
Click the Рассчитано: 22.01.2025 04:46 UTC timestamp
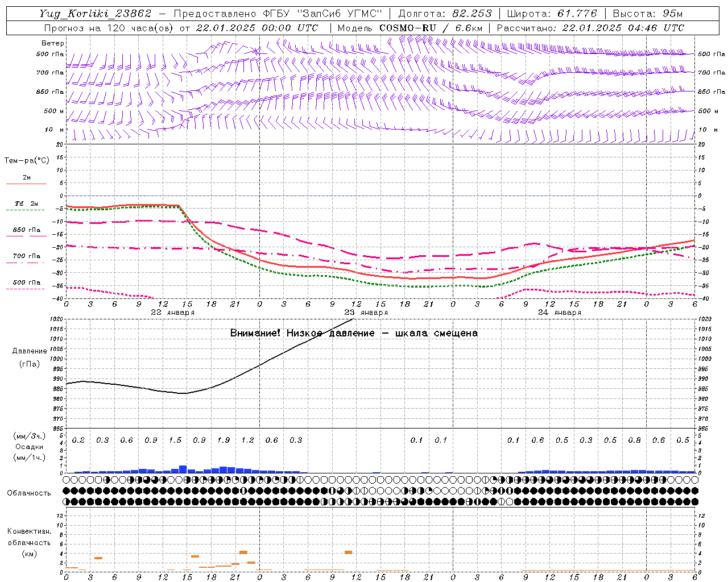pyautogui.click(x=590, y=28)
